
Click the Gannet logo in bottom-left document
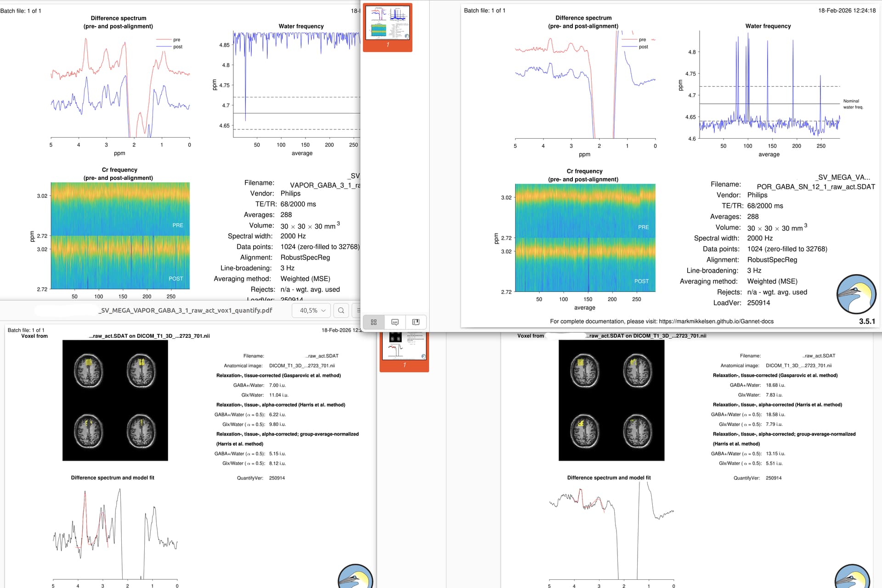point(355,577)
